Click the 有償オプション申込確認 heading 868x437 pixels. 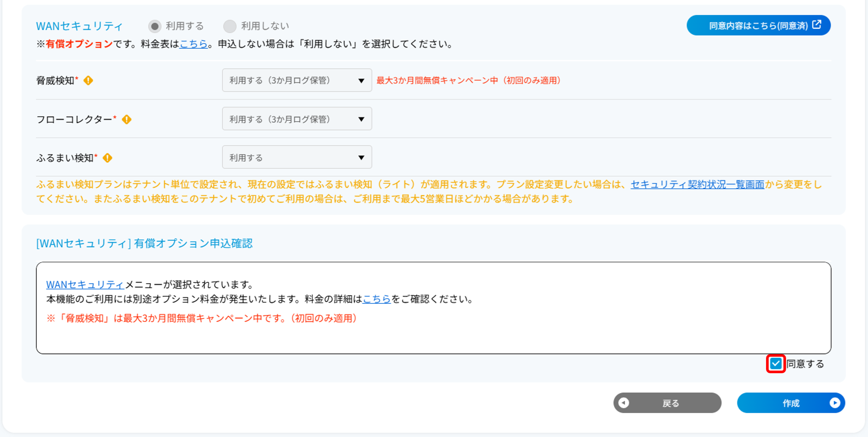[x=144, y=243]
